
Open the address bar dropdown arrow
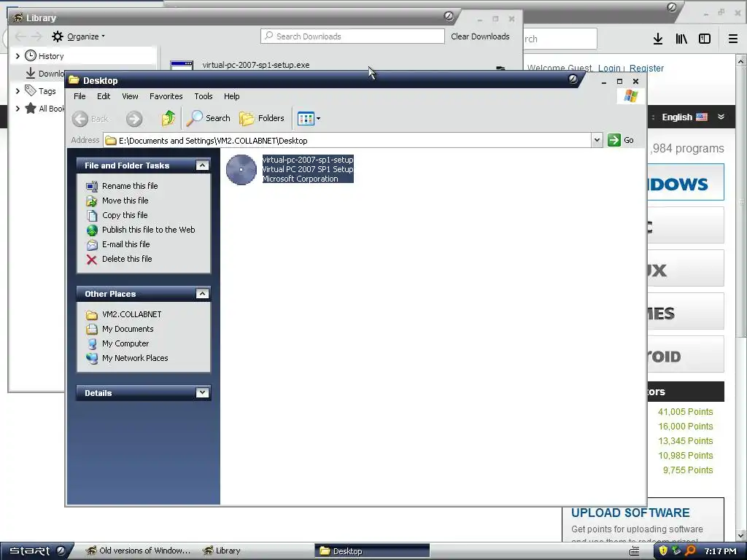coord(597,140)
